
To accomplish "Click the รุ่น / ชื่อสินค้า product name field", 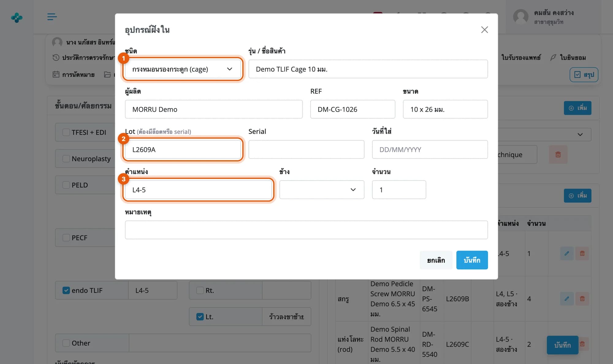I will (368, 69).
